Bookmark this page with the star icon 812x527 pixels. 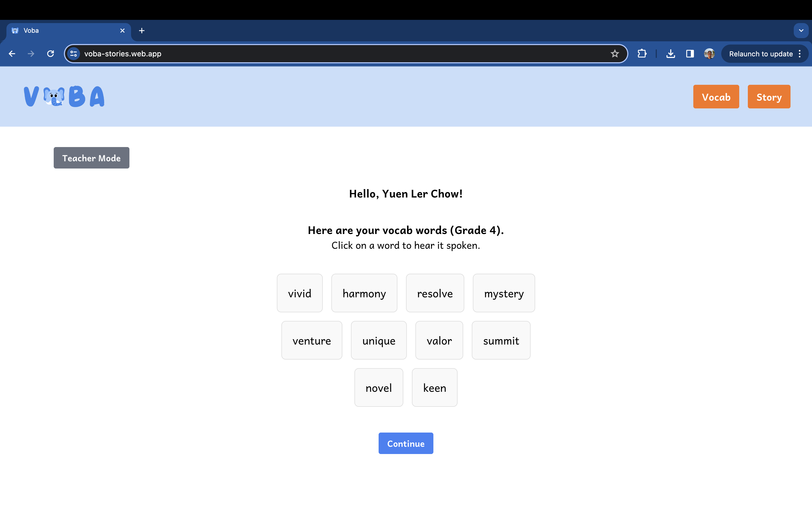pyautogui.click(x=614, y=54)
